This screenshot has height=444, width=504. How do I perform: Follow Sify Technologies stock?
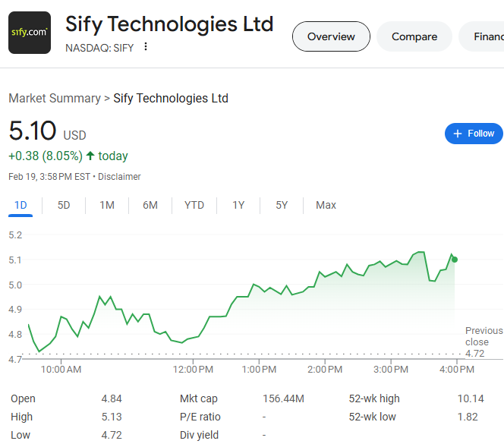tap(474, 134)
